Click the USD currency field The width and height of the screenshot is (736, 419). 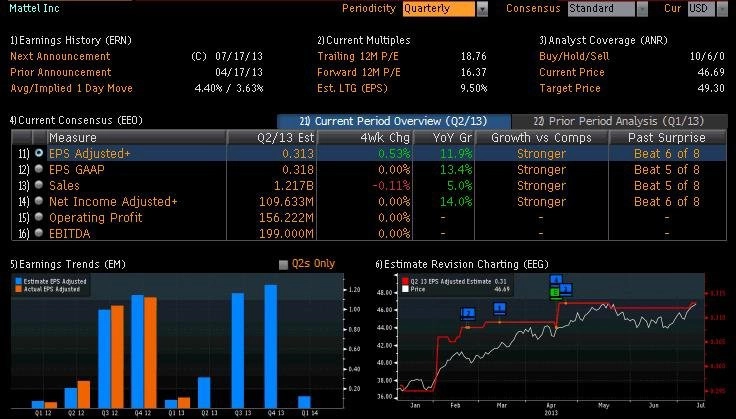(x=701, y=8)
